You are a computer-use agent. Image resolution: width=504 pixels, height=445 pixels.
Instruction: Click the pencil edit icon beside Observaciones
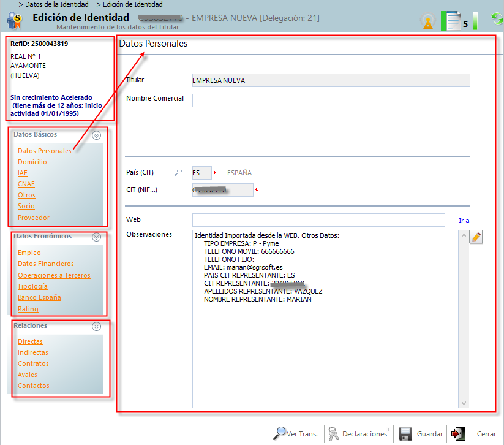[476, 237]
